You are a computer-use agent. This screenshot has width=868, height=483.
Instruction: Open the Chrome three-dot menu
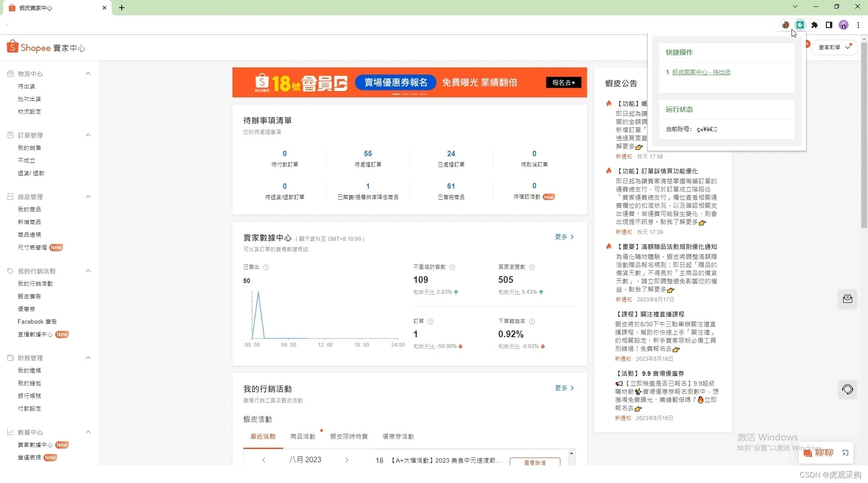(858, 25)
